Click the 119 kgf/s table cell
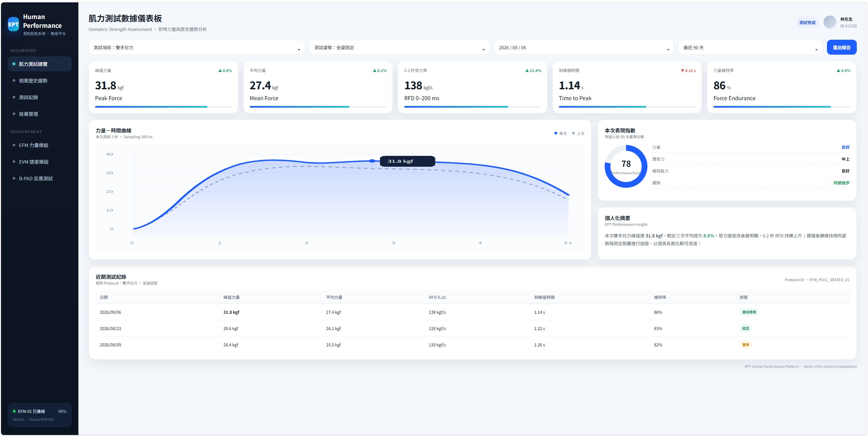This screenshot has height=436, width=868. tap(437, 345)
